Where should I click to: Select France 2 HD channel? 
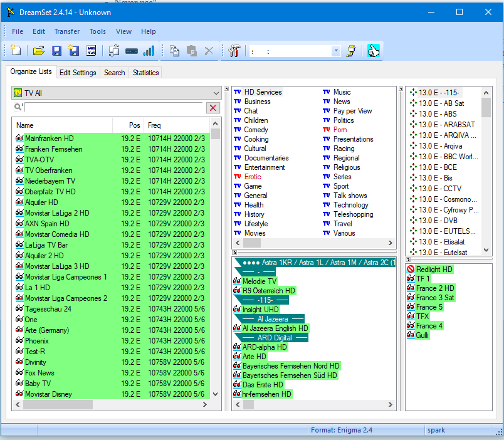tap(435, 288)
